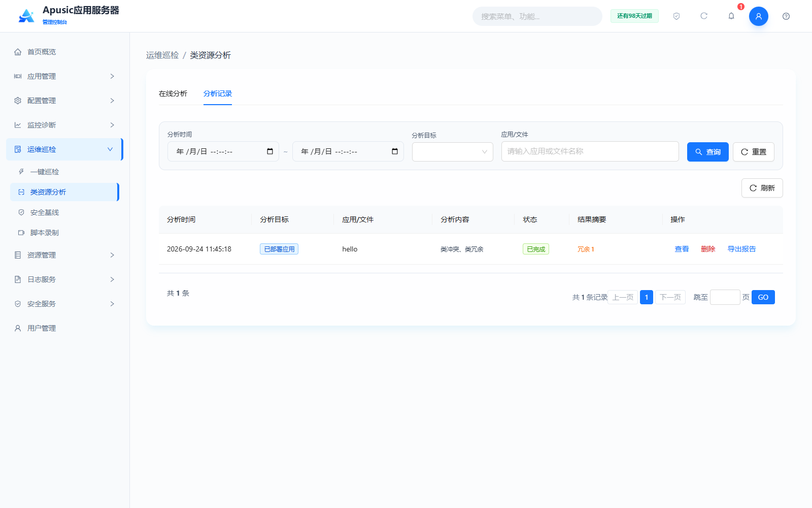Viewport: 812px width, 508px height.
Task: Go to 首页概览 in sidebar
Action: click(64, 52)
